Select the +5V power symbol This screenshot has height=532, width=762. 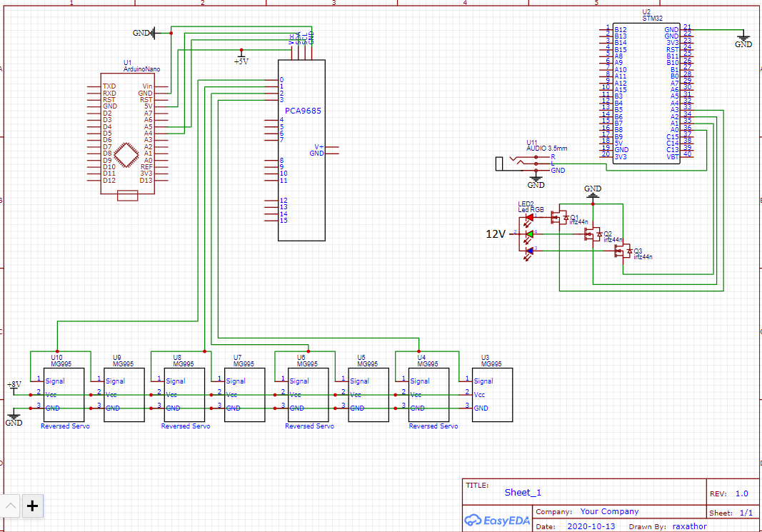click(x=241, y=57)
